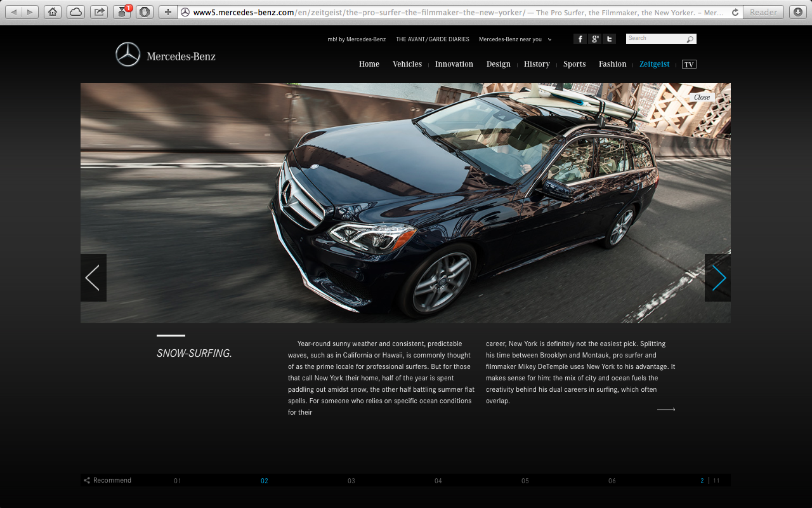The width and height of the screenshot is (812, 508).
Task: Show previous slide with left arrow
Action: click(x=93, y=277)
